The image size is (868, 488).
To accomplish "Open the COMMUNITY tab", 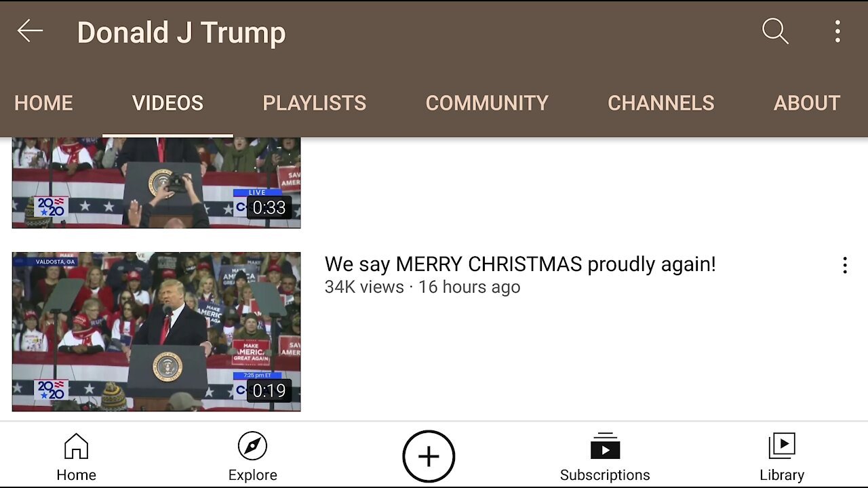I will click(487, 103).
